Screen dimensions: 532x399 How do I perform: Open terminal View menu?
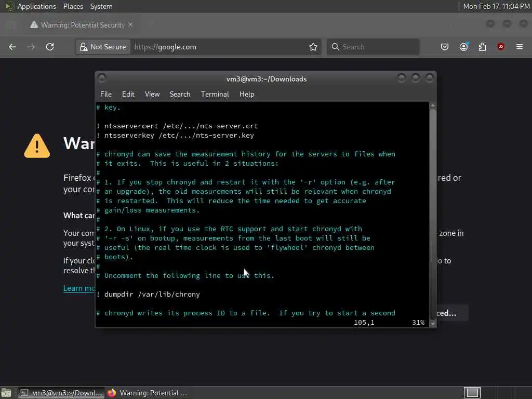tap(152, 95)
